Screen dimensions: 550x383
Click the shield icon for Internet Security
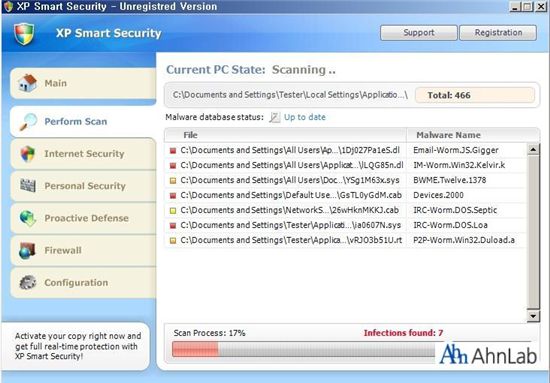click(27, 154)
